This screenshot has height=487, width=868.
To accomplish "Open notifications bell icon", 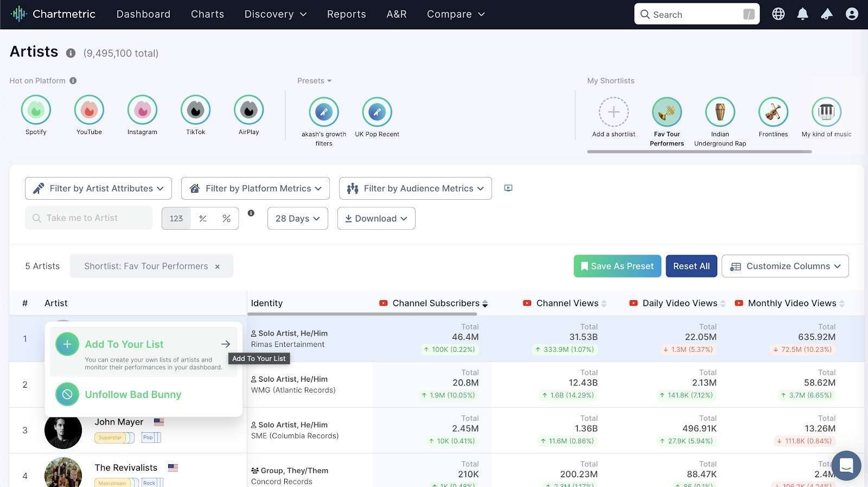I will [x=802, y=14].
